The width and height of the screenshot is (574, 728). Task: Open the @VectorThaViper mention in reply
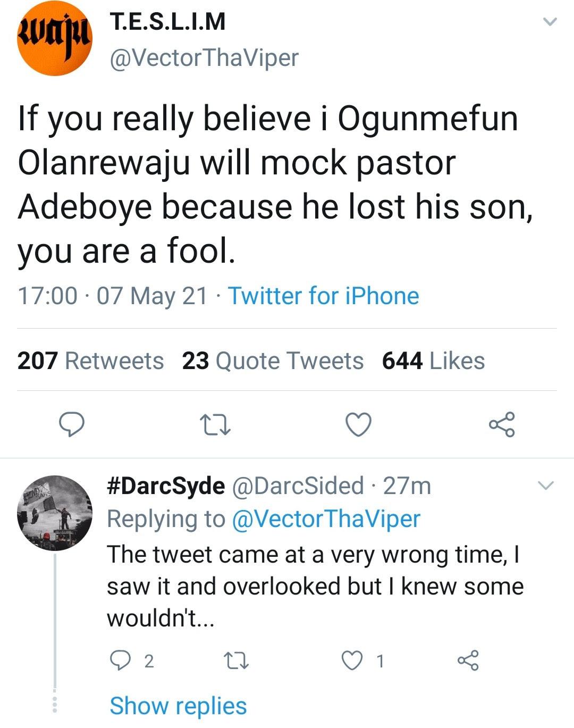[326, 518]
